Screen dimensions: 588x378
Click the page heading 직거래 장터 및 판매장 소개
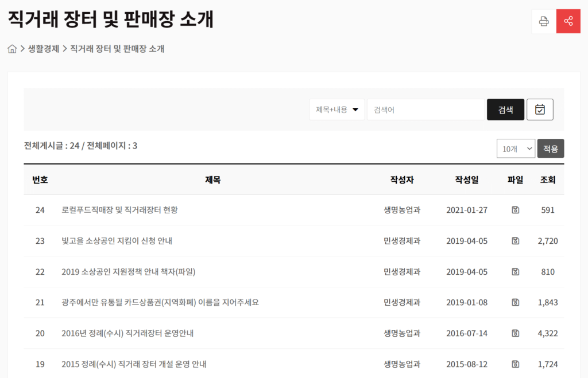111,19
